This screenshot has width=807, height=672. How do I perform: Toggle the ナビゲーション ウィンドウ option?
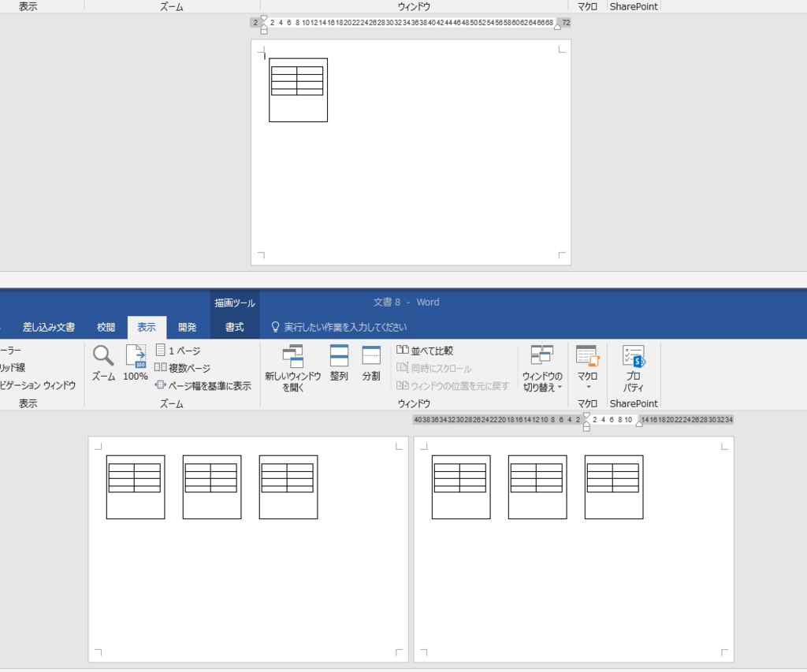pos(38,385)
